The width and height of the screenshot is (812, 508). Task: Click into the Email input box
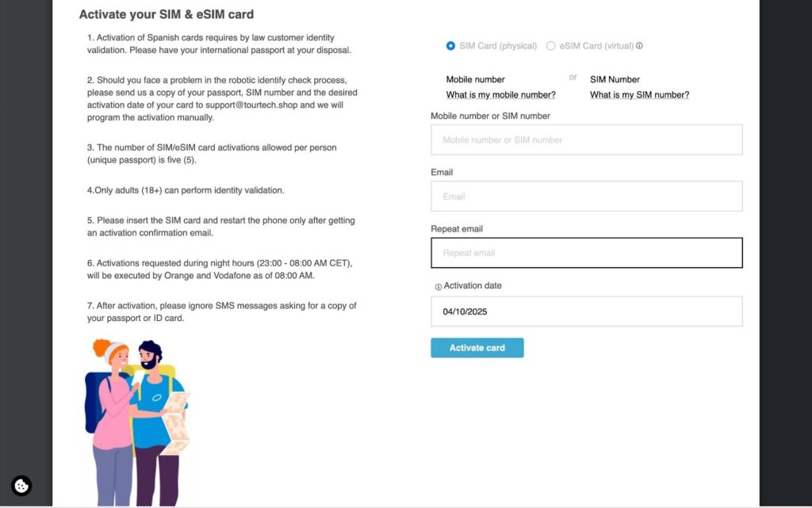click(x=586, y=197)
